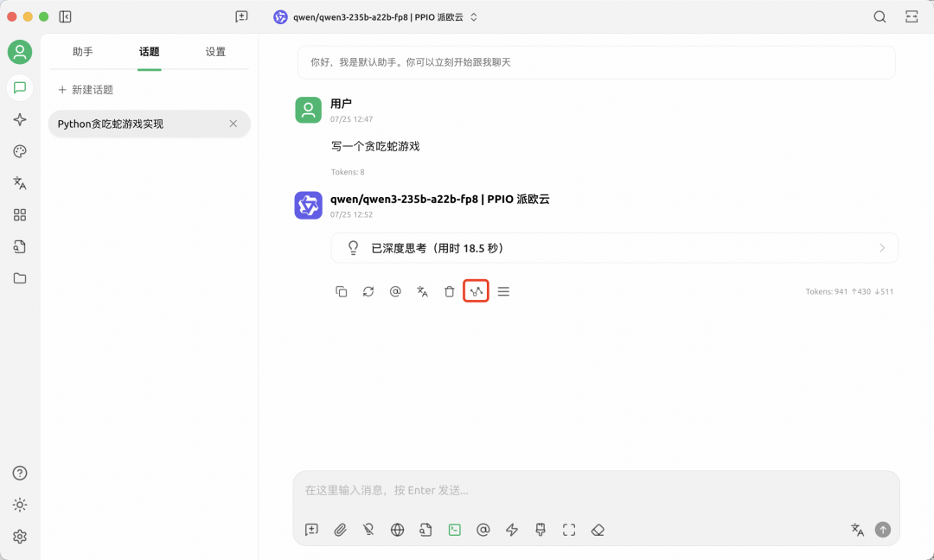Toggle the highlighted MCP/code tool in input bar
This screenshot has height=560, width=934.
[454, 529]
